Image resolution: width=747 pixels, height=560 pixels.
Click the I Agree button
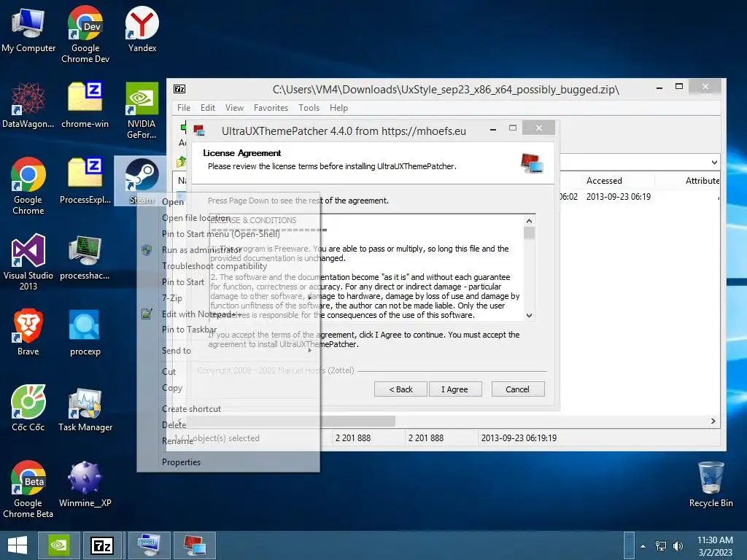[455, 389]
